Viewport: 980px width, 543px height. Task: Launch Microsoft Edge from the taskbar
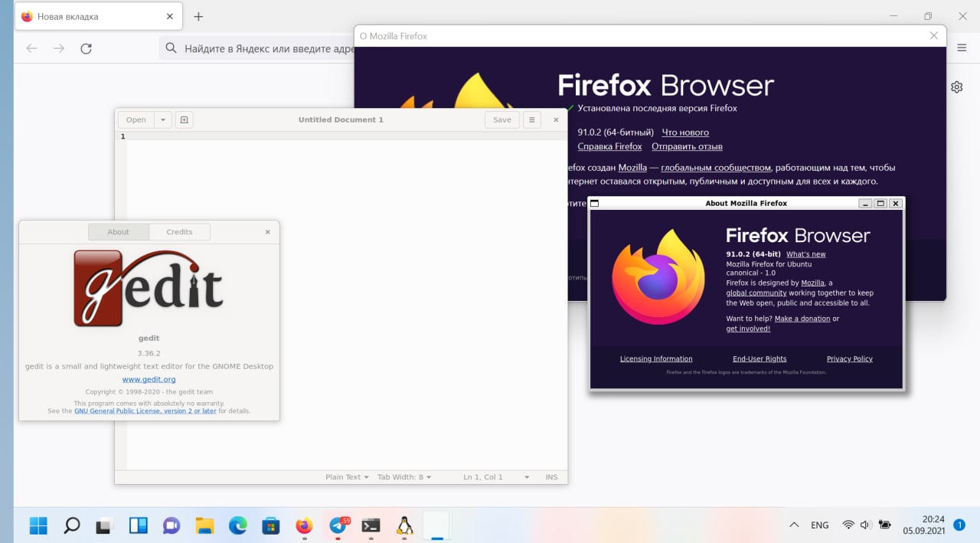pyautogui.click(x=238, y=525)
